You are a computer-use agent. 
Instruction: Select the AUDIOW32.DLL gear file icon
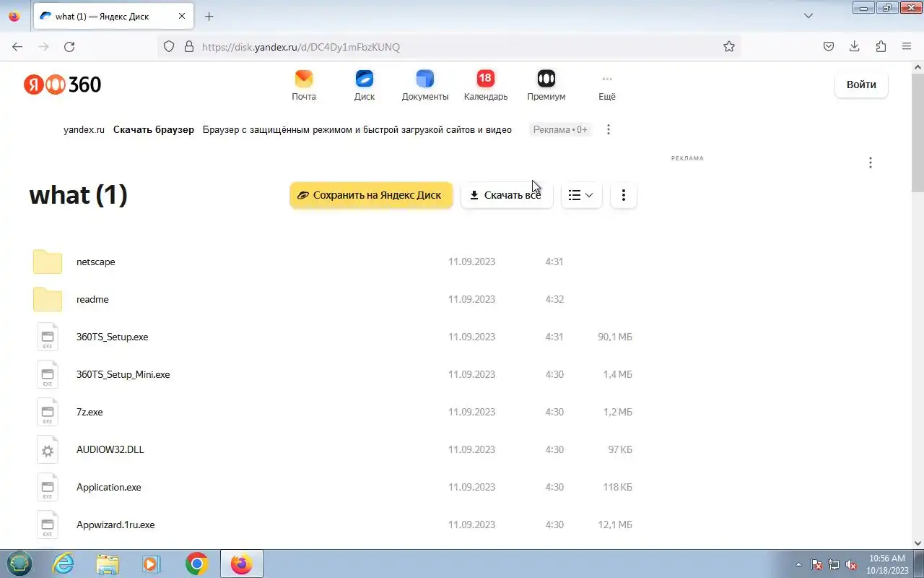[x=48, y=449]
